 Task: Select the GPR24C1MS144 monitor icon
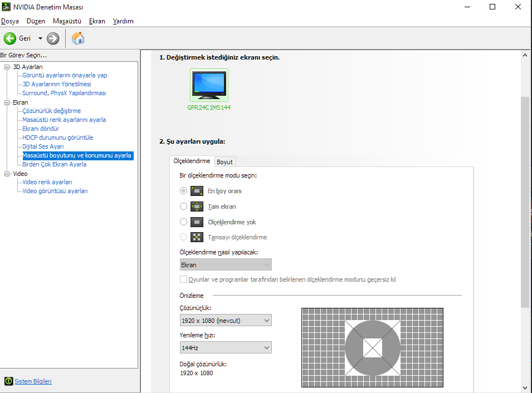(209, 85)
